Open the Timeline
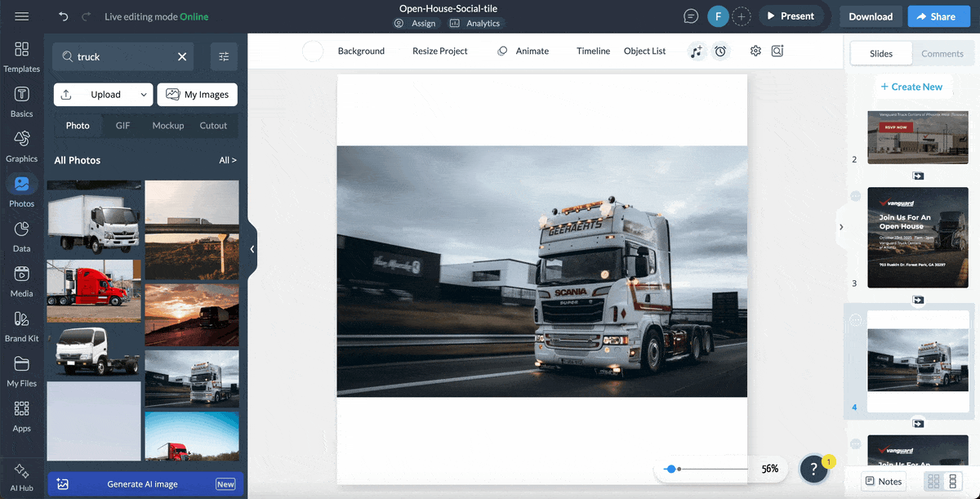The image size is (980, 499). click(x=593, y=51)
